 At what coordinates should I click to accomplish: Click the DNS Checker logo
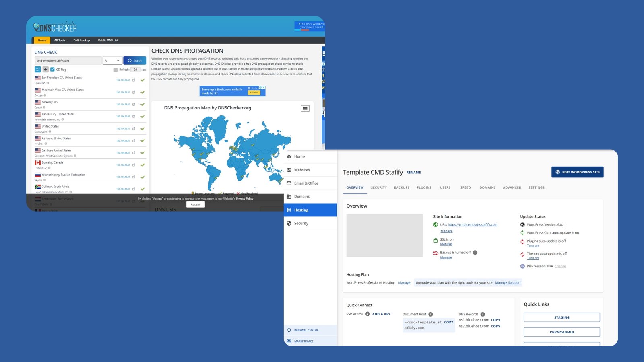click(55, 27)
